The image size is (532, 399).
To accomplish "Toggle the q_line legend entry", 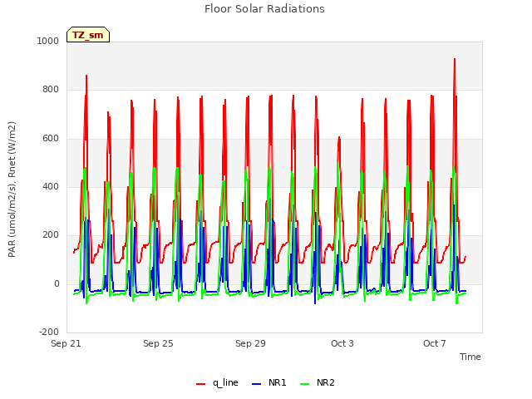I will [x=217, y=382].
